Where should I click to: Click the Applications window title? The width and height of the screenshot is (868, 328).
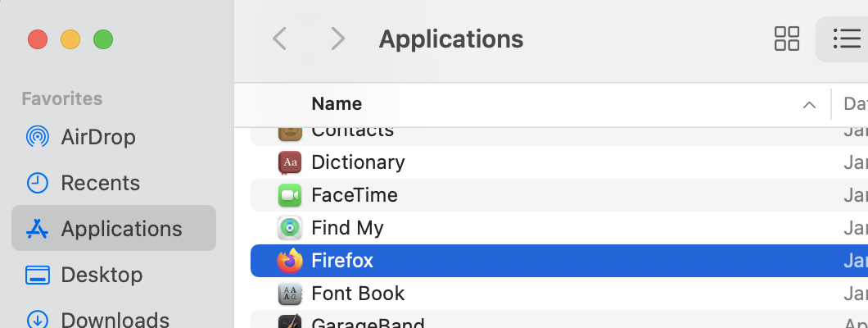point(451,39)
